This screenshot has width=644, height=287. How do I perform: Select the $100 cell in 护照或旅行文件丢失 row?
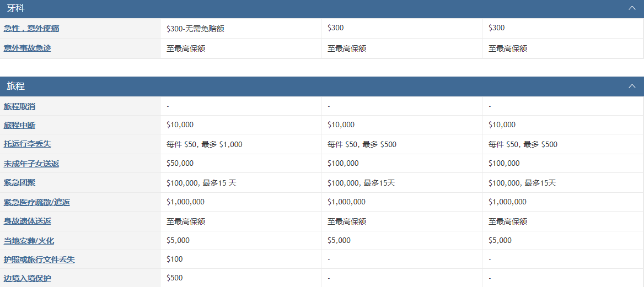[x=241, y=259]
